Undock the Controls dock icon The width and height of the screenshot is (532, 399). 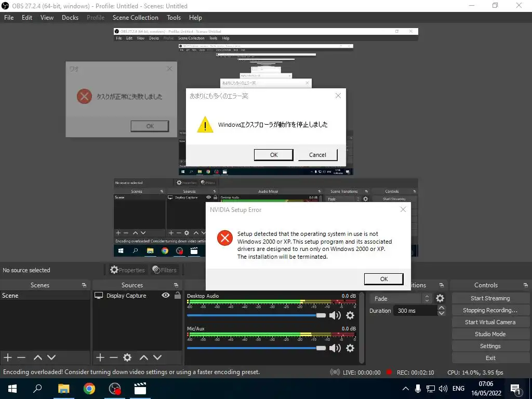pyautogui.click(x=526, y=285)
